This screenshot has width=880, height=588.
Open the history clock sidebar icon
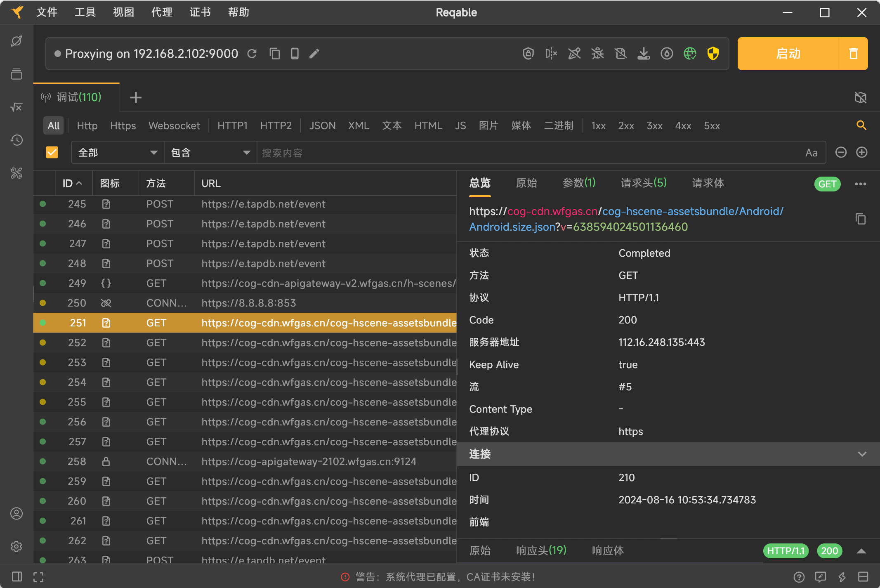[x=17, y=140]
